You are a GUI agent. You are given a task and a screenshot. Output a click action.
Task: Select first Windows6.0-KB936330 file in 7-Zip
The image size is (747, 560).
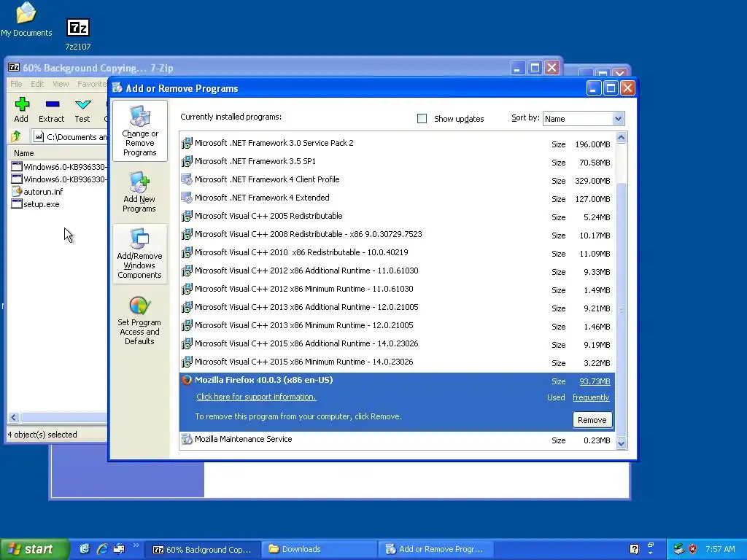(59, 167)
